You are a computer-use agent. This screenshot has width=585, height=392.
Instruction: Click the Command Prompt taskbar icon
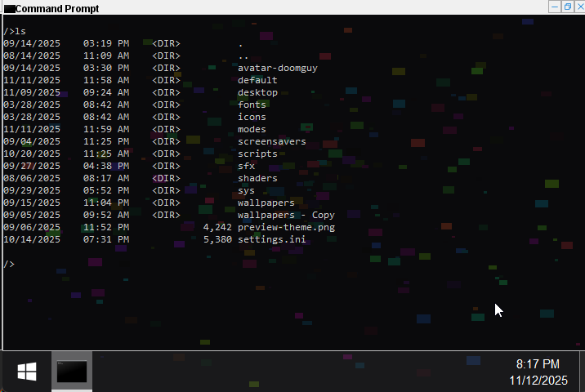coord(72,372)
